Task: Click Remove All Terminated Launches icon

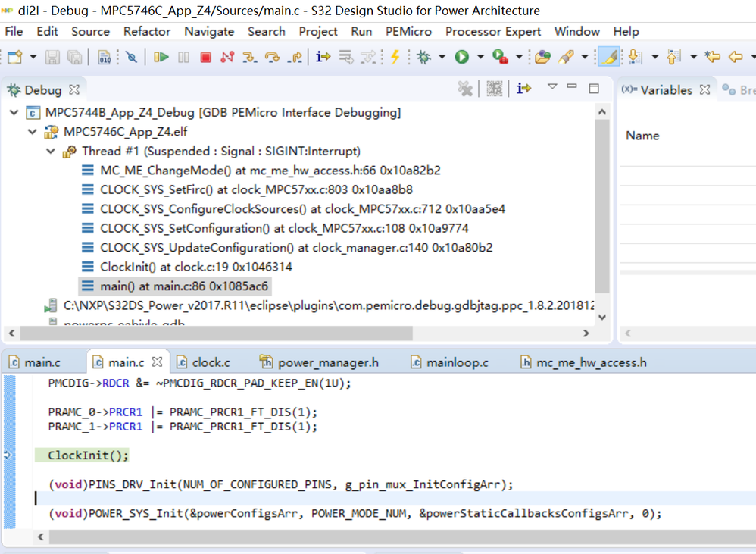Action: tap(465, 89)
